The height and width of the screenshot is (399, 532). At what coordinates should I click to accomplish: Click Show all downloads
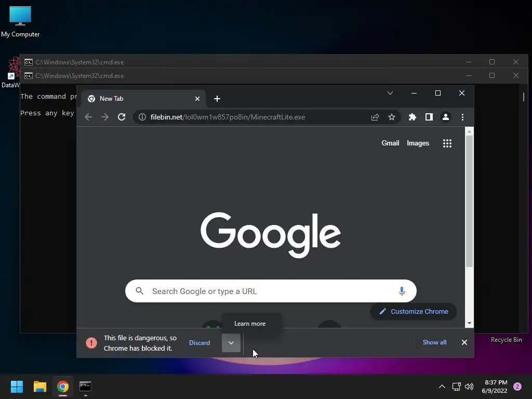[x=434, y=342]
